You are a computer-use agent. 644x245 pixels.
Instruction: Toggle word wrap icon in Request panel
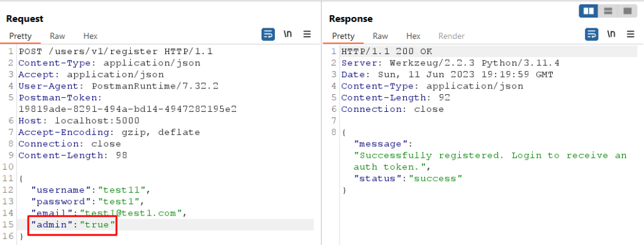pyautogui.click(x=268, y=35)
